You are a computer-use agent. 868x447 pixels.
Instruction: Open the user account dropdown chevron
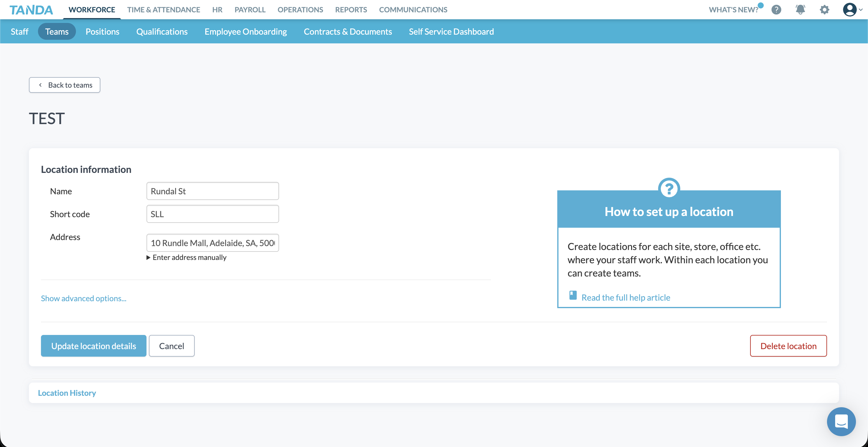861,10
